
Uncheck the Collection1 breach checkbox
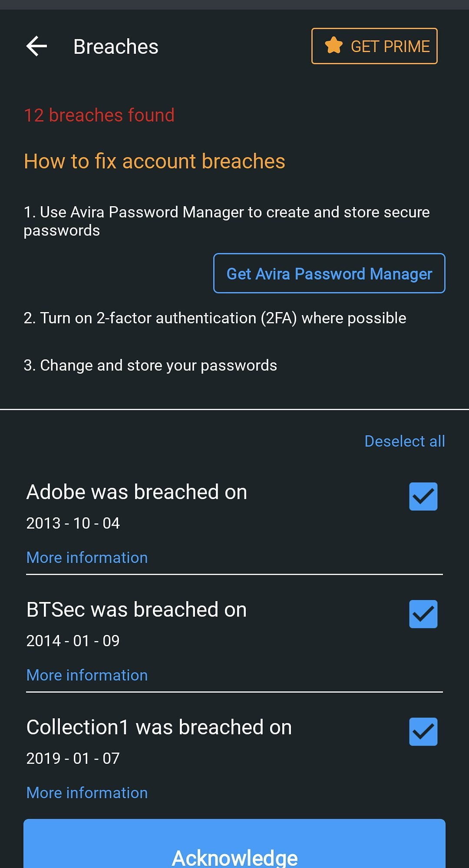(x=423, y=732)
